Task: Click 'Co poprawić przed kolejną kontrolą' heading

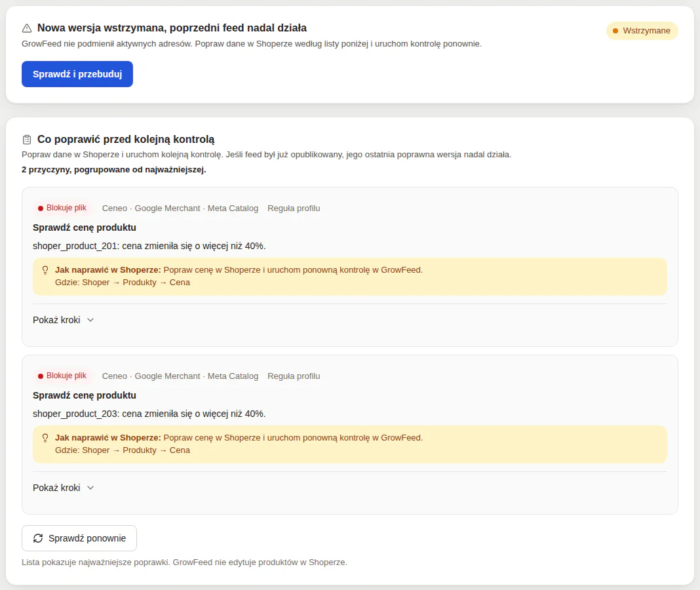Action: pyautogui.click(x=126, y=140)
